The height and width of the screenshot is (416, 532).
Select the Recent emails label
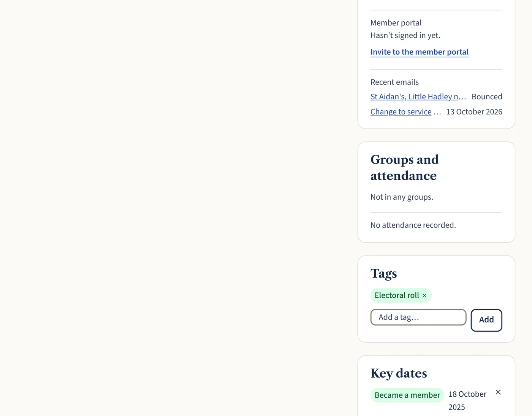[394, 82]
